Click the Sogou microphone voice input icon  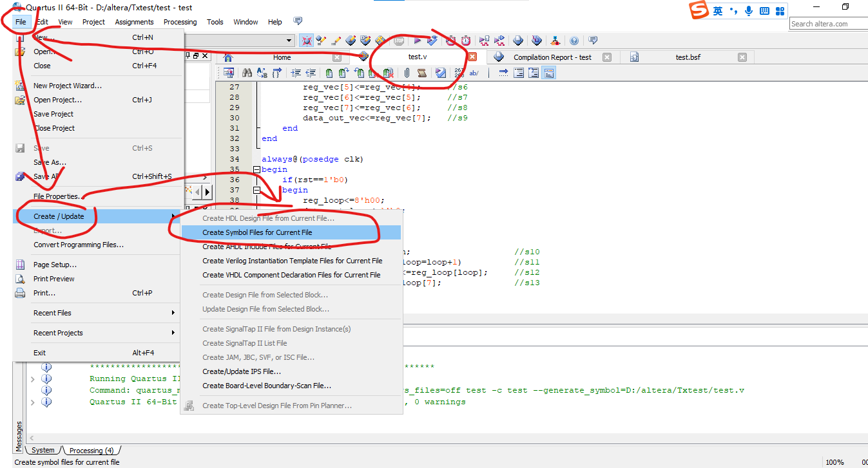pos(749,11)
